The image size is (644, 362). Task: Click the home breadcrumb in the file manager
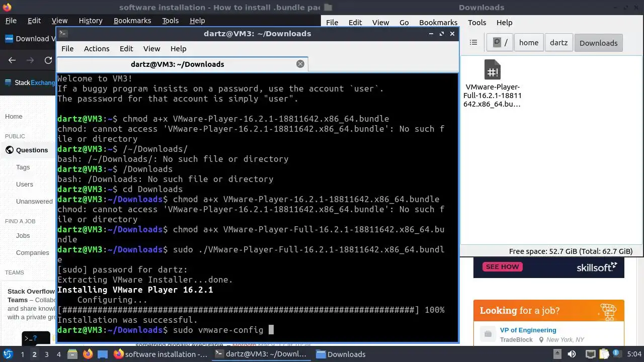529,43
